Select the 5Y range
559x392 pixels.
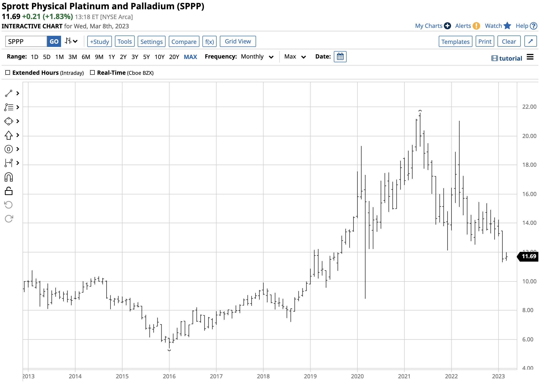146,57
